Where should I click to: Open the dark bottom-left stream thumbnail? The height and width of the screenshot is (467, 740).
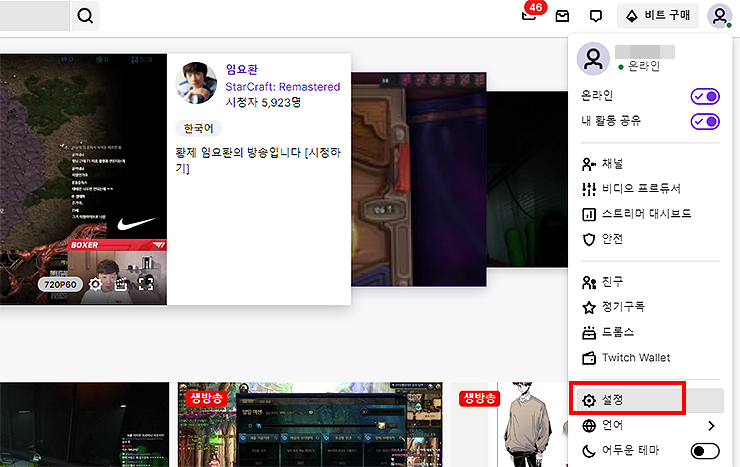(84, 425)
